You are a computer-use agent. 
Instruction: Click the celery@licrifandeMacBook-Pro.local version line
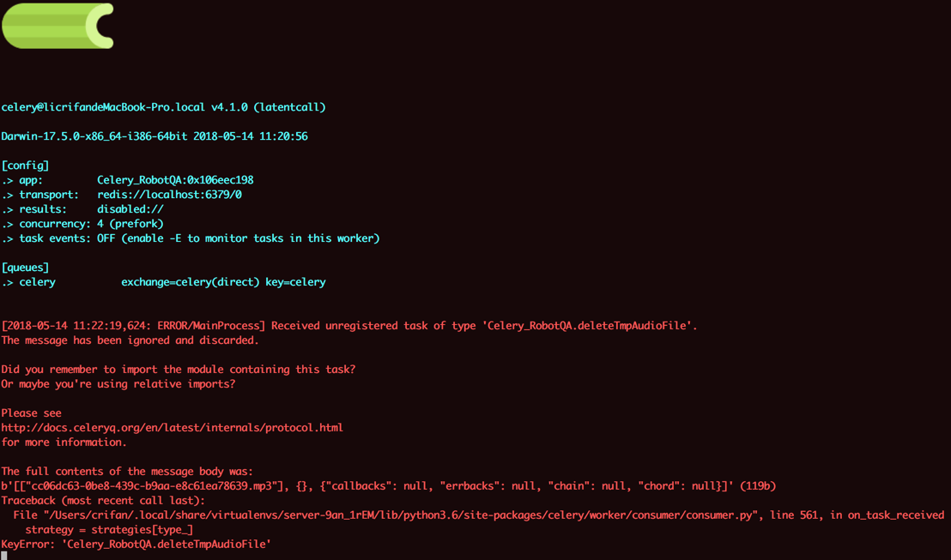coord(163,107)
